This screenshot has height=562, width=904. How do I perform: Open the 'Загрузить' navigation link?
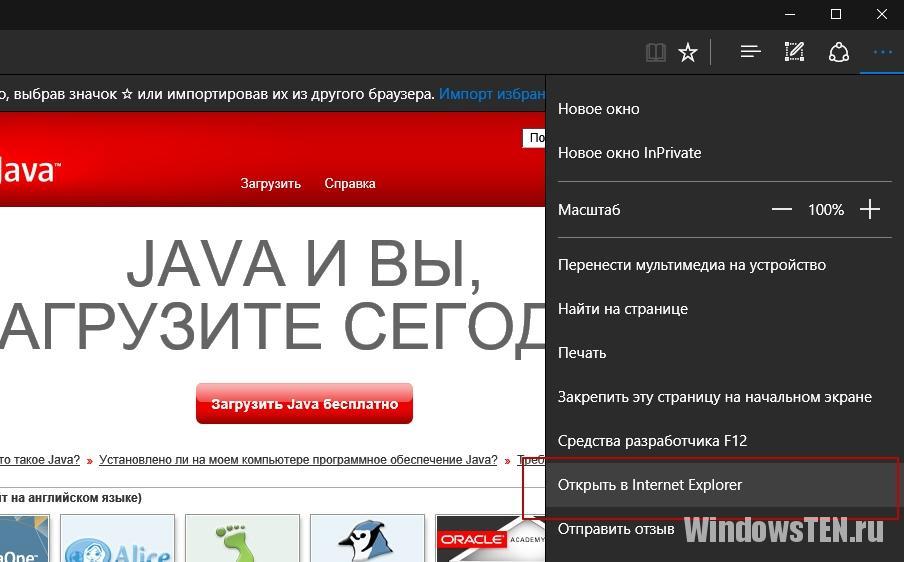pyautogui.click(x=270, y=183)
